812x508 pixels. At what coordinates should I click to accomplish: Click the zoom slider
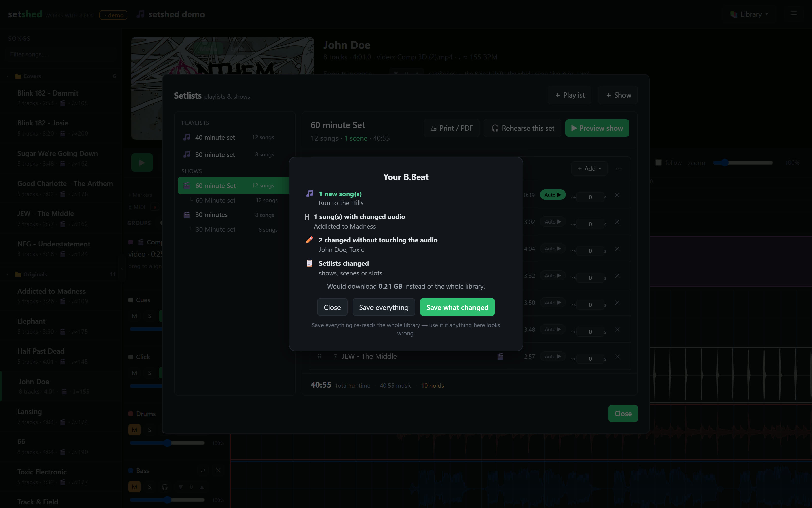[x=742, y=163]
